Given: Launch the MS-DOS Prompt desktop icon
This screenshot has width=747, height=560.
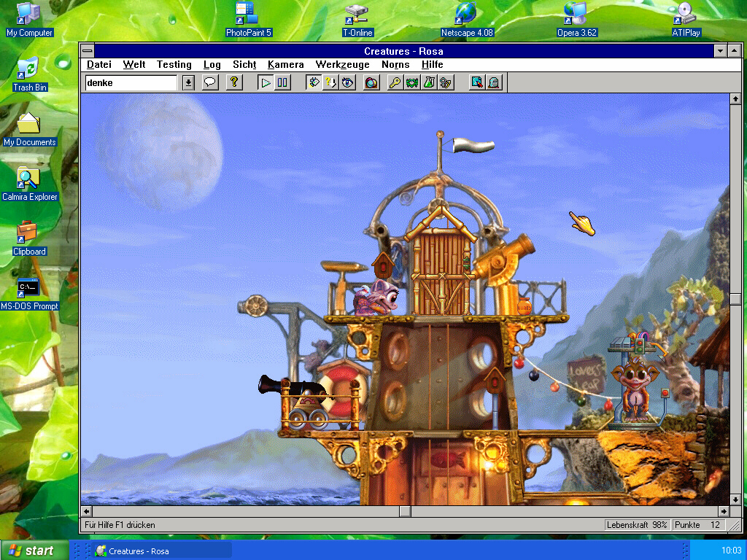Looking at the screenshot, I should [29, 293].
